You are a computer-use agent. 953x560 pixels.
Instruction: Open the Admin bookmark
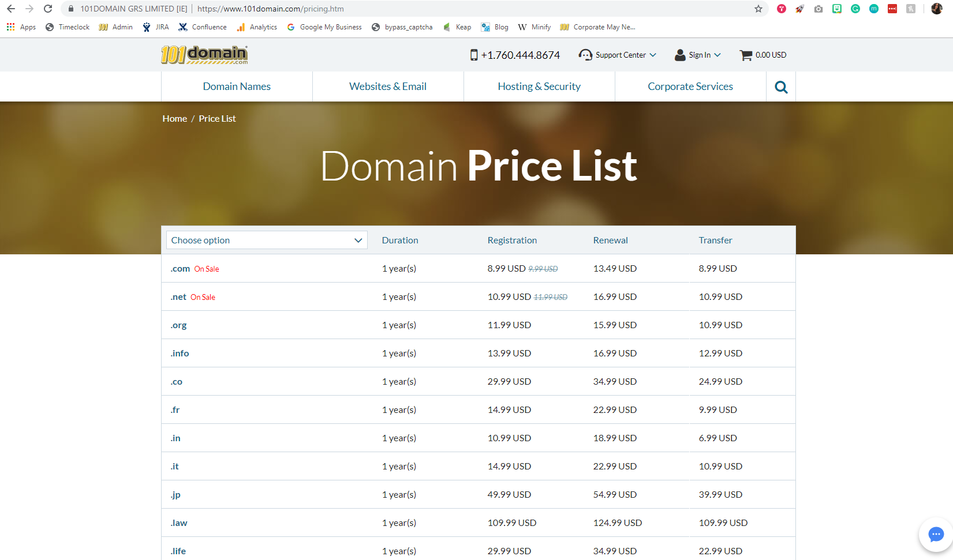(x=116, y=27)
